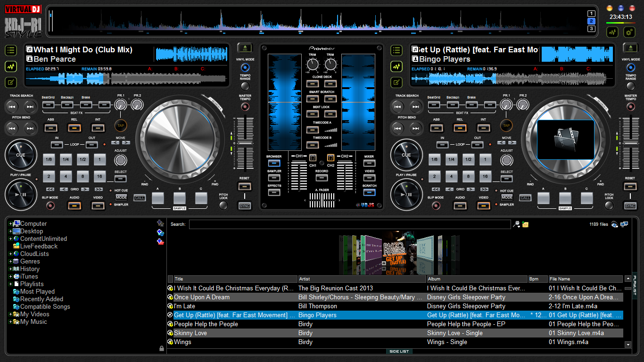Click the search options magnifier icon
644x362 pixels.
(x=517, y=224)
